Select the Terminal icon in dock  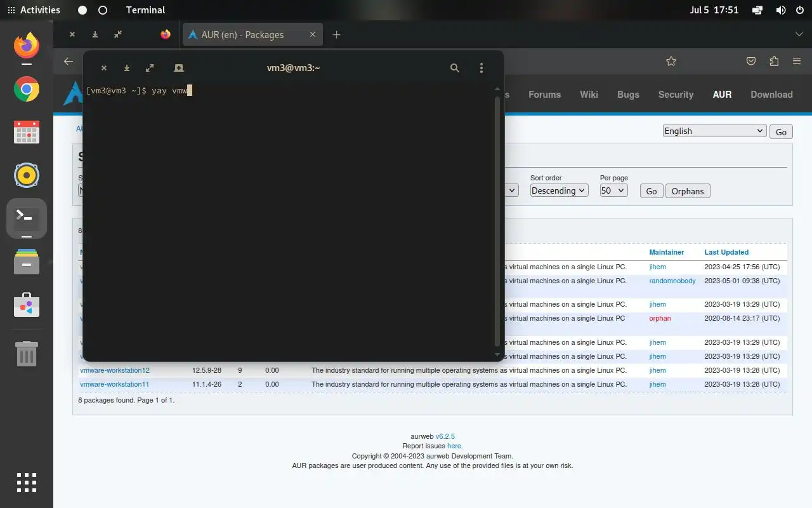click(27, 218)
